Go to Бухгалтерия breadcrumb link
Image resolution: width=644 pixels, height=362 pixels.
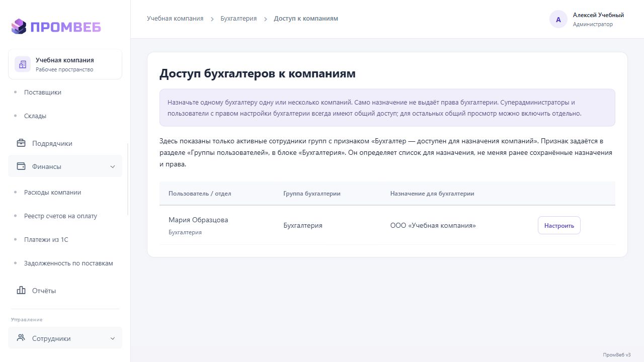(x=238, y=19)
